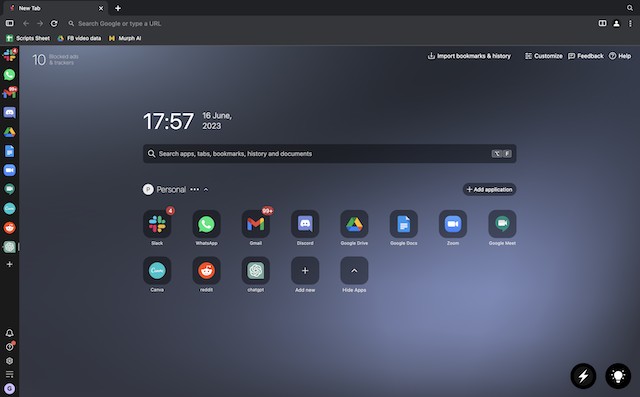Screen dimensions: 640x397
Task: Close the New Tab tab
Action: click(101, 8)
